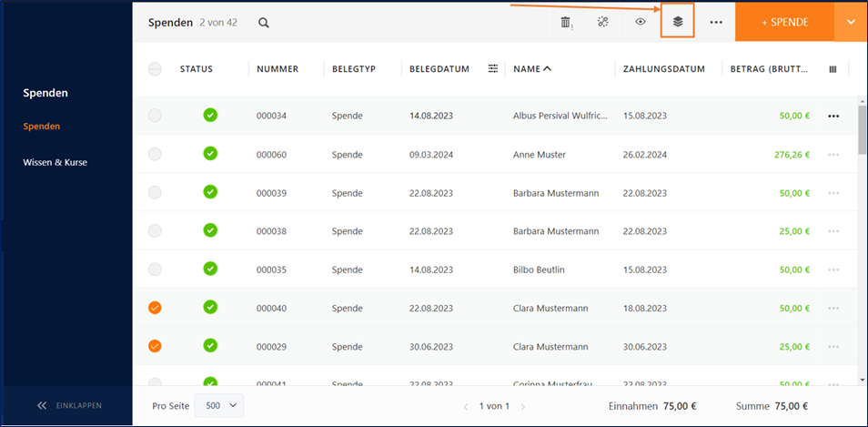Select the orange Spenden sidebar item
The width and height of the screenshot is (868, 427).
pos(42,127)
